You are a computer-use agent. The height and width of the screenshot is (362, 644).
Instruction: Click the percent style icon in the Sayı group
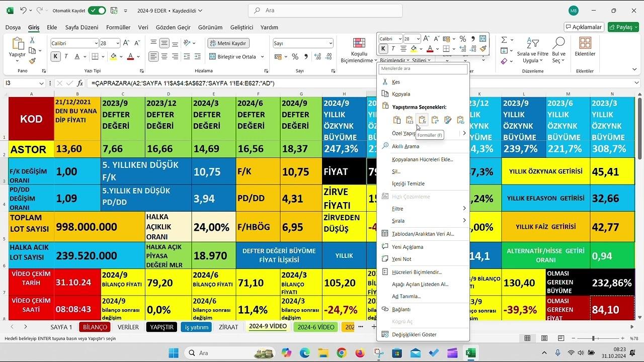click(295, 56)
